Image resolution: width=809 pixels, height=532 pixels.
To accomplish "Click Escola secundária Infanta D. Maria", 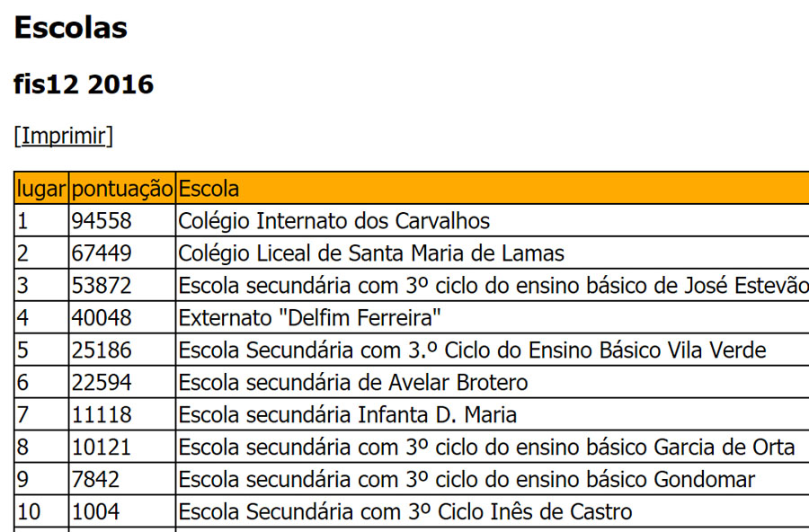I will tap(347, 415).
